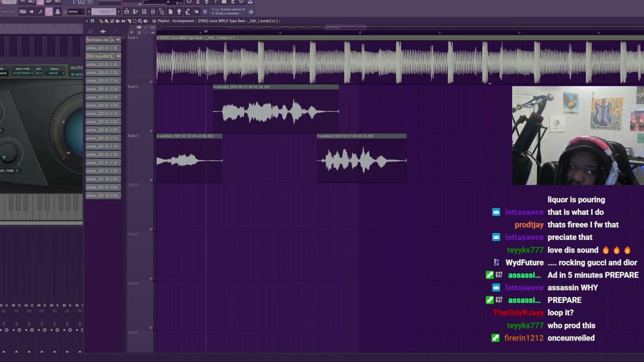Open the Pattern 1 selector dropdown
The height and width of the screenshot is (362, 644).
point(104,12)
